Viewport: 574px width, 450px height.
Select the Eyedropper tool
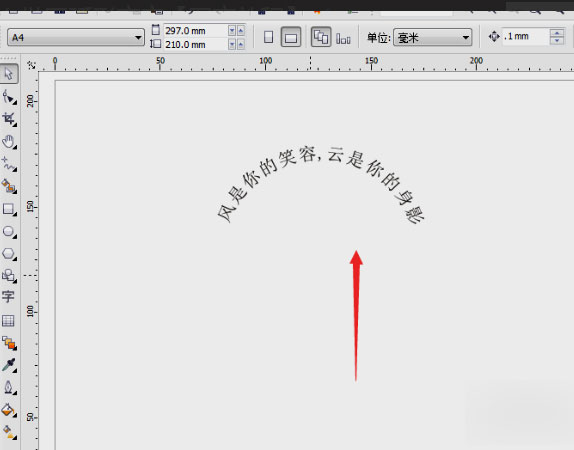point(9,365)
